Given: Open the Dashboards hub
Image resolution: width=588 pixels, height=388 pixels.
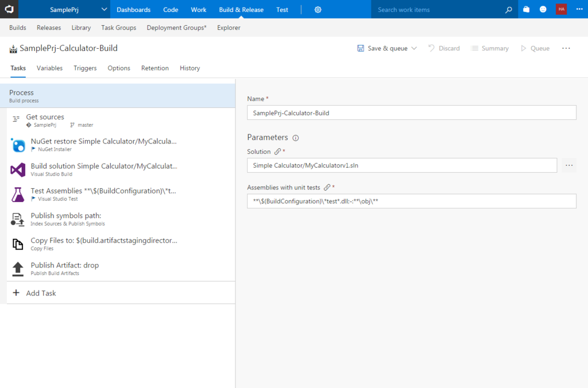Looking at the screenshot, I should coord(133,10).
